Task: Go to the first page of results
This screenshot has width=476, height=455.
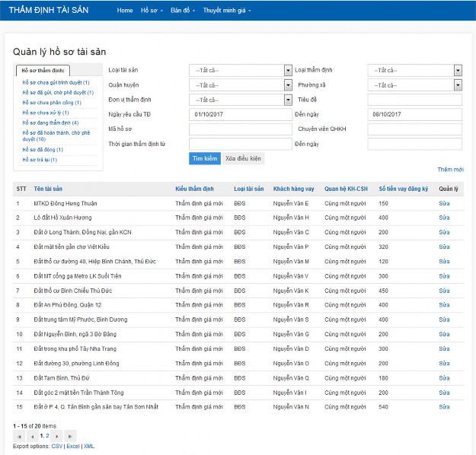Action: point(19,436)
